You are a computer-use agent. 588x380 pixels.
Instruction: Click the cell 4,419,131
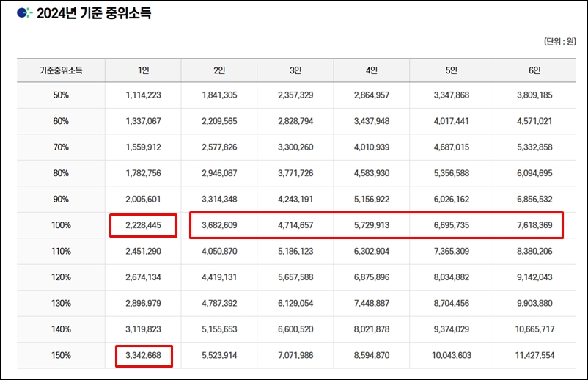[x=219, y=277]
